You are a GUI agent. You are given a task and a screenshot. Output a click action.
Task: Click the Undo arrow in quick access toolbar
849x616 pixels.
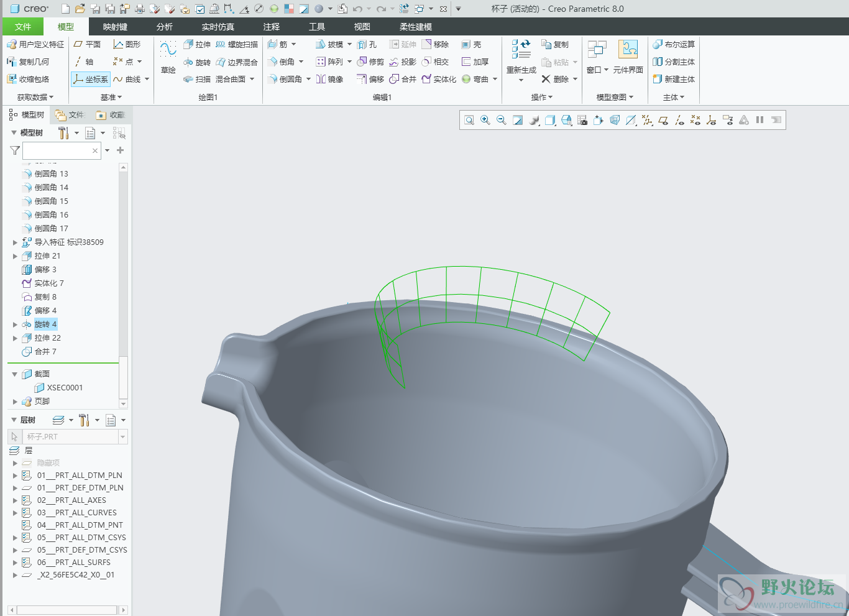pyautogui.click(x=357, y=9)
